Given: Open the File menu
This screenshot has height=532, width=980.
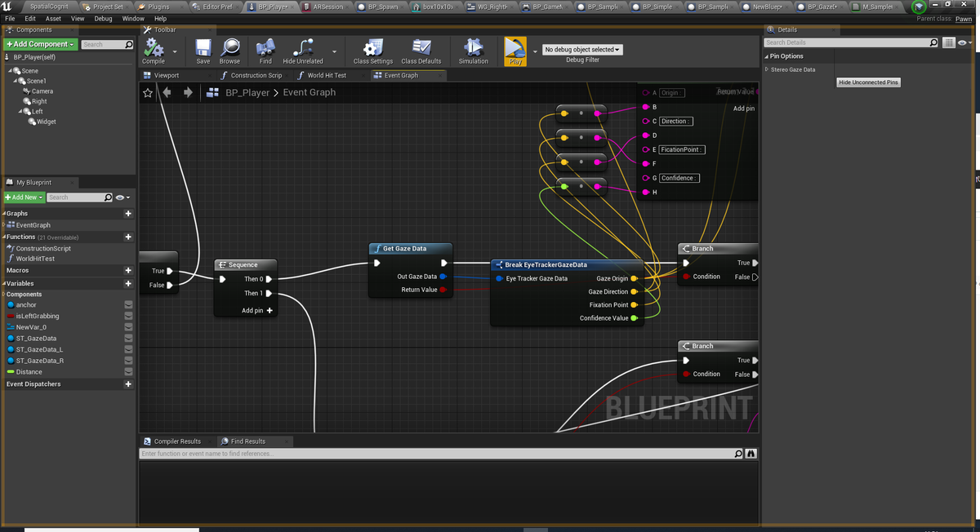Looking at the screenshot, I should pyautogui.click(x=10, y=18).
